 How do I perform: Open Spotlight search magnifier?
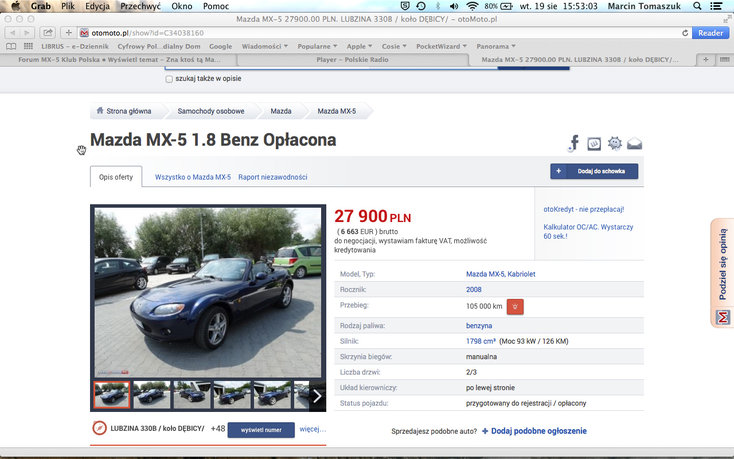pos(697,6)
